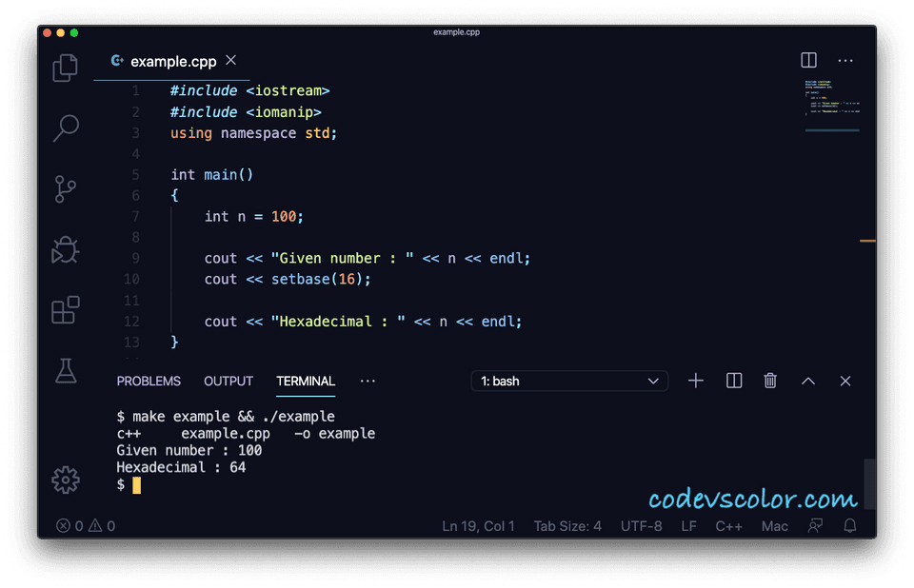This screenshot has height=588, width=914.
Task: Select the Source Control icon
Action: point(65,188)
